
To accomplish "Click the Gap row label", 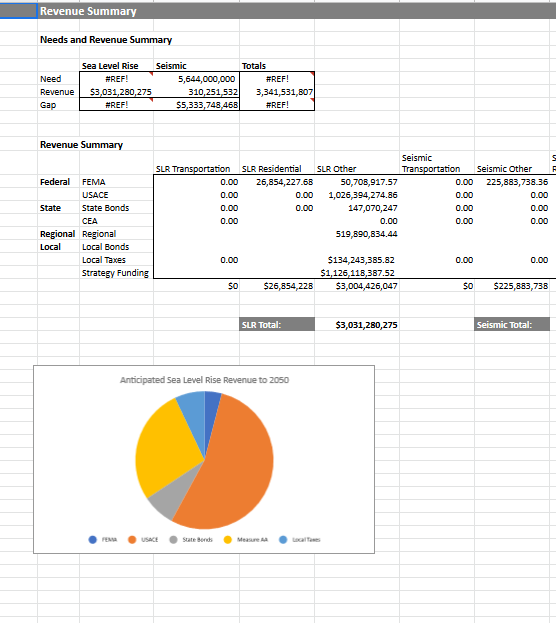I will pyautogui.click(x=48, y=105).
